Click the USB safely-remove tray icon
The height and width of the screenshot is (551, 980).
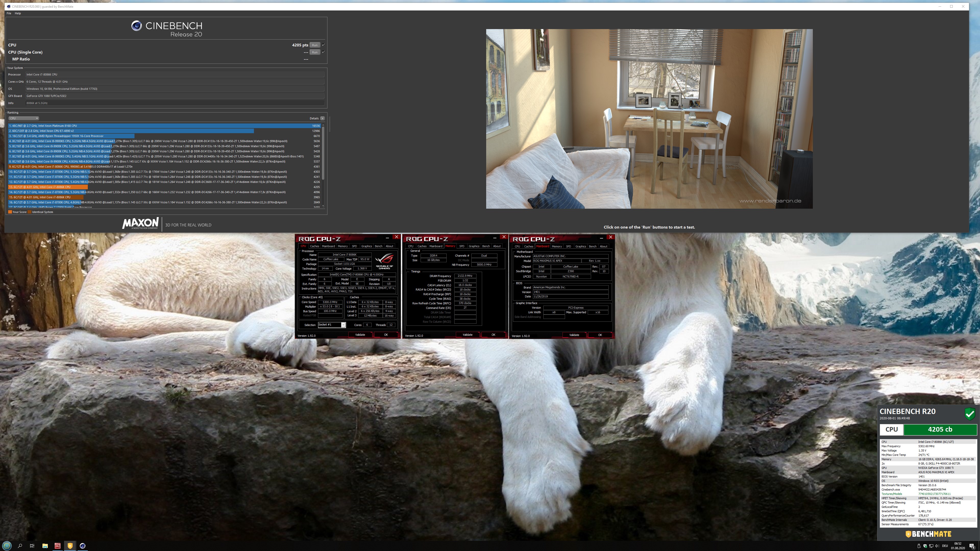click(x=919, y=546)
